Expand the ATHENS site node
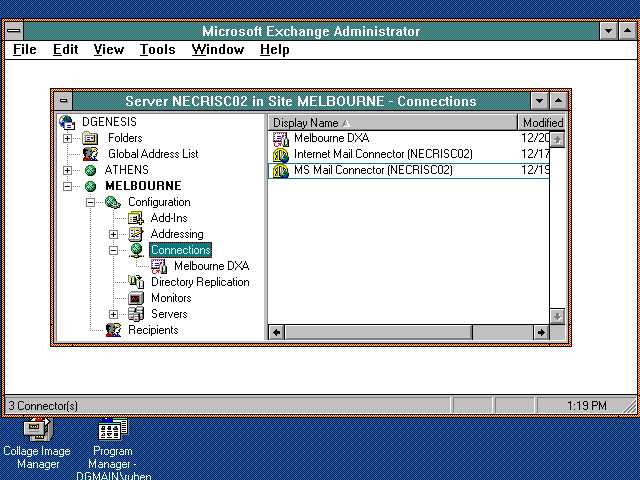This screenshot has width=640, height=480. click(x=67, y=170)
